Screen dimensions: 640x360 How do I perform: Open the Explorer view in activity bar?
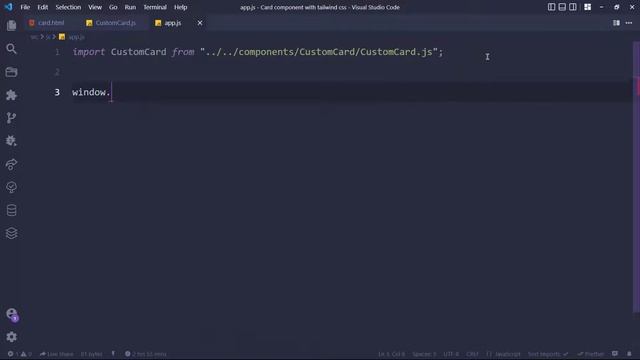(x=11, y=26)
